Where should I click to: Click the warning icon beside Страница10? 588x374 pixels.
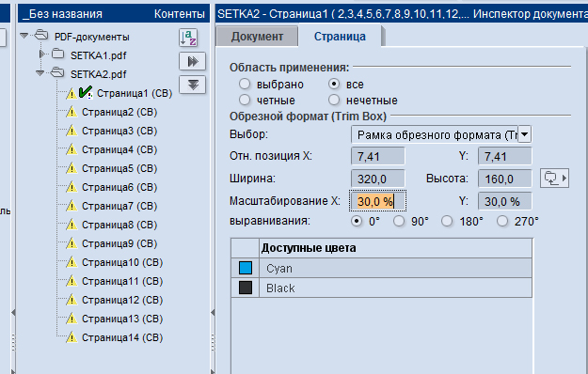tap(72, 262)
